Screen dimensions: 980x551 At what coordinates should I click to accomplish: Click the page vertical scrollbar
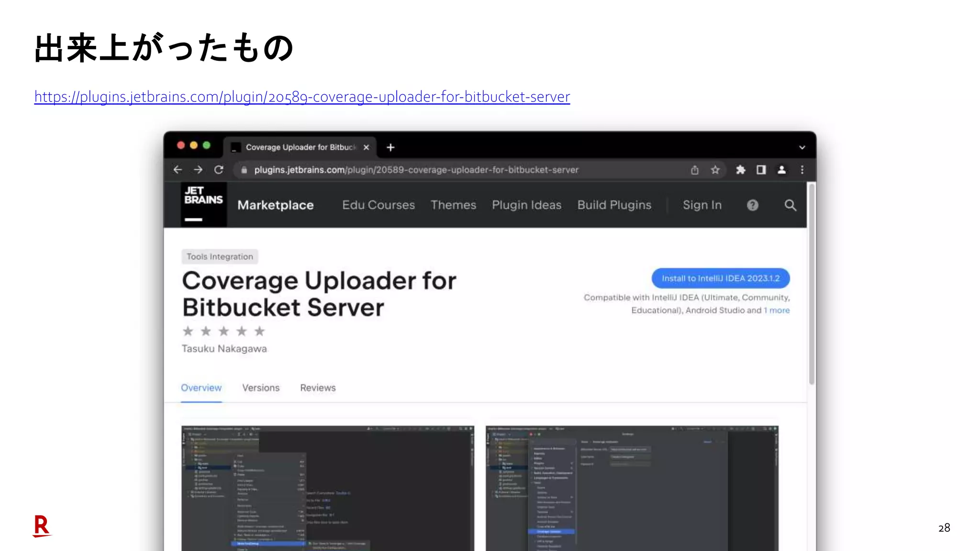point(812,285)
